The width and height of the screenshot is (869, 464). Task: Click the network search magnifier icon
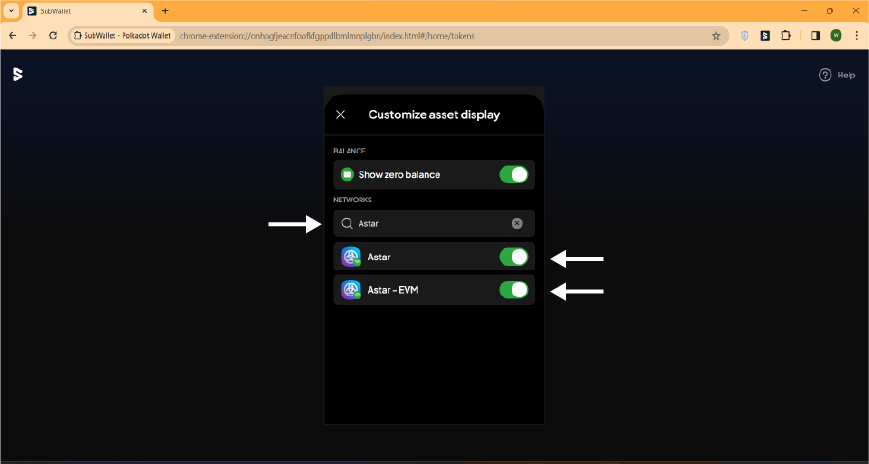347,224
